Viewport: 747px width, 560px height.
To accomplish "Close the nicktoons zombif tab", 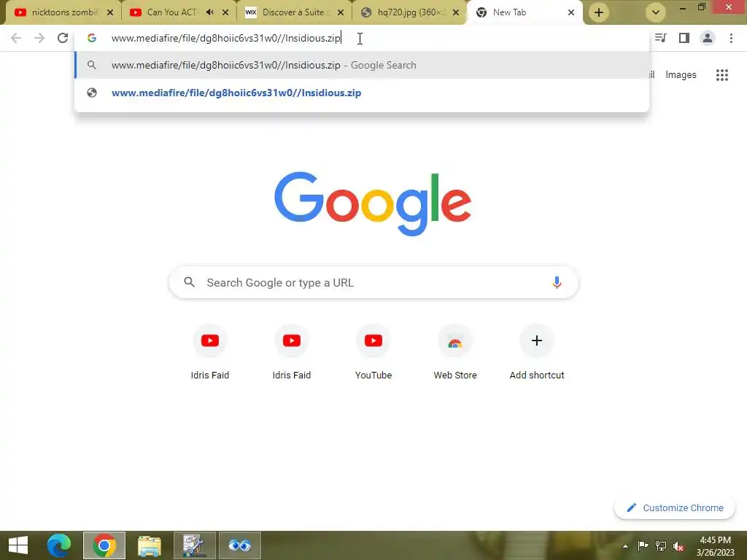I will (x=110, y=12).
